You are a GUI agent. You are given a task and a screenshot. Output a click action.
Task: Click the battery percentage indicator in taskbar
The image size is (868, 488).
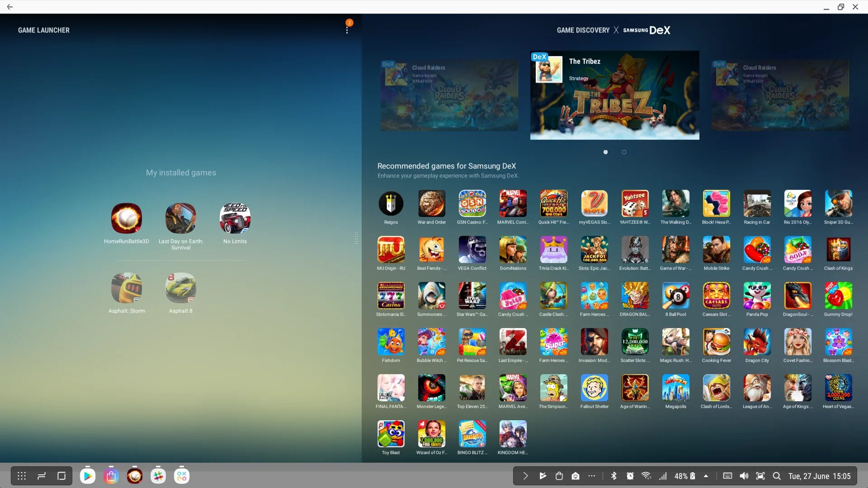click(x=684, y=475)
